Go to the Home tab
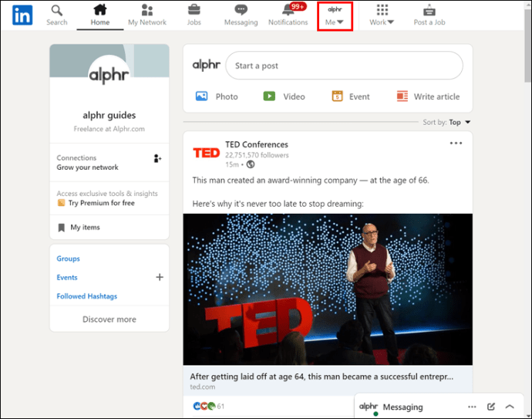 (100, 15)
